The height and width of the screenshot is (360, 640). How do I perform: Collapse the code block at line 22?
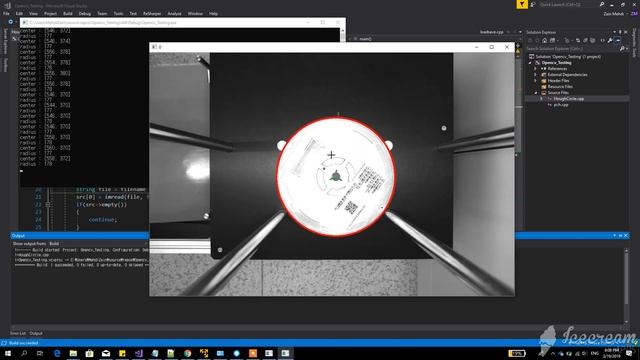[48, 204]
